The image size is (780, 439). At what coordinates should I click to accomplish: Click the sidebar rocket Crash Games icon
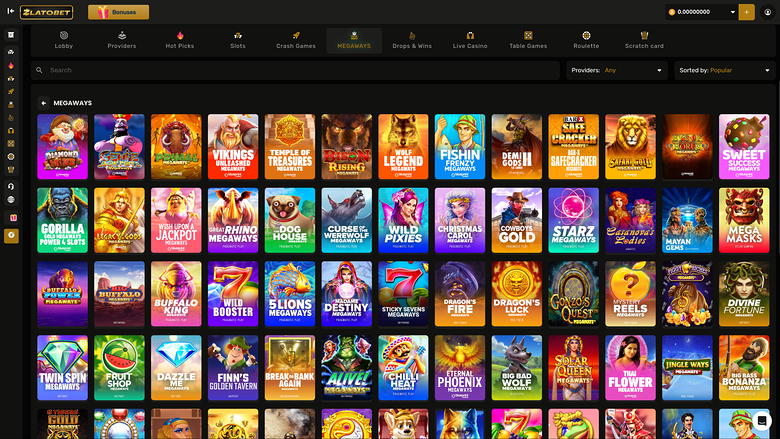pos(11,91)
